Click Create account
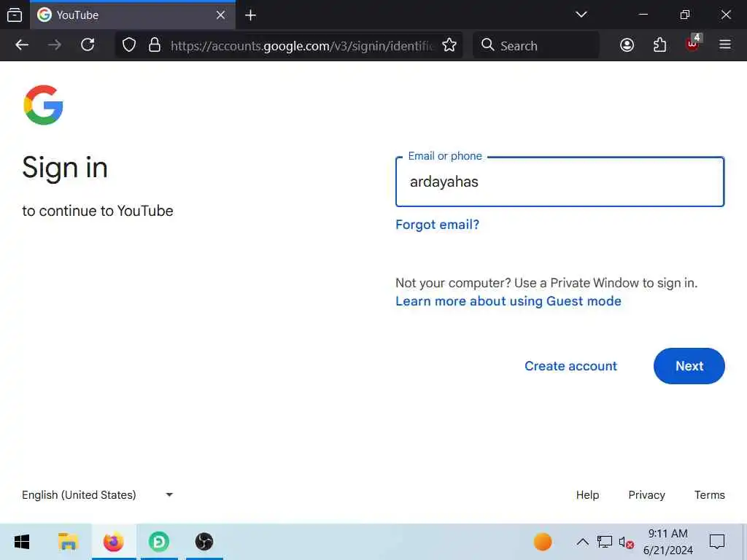747x560 pixels. point(570,366)
